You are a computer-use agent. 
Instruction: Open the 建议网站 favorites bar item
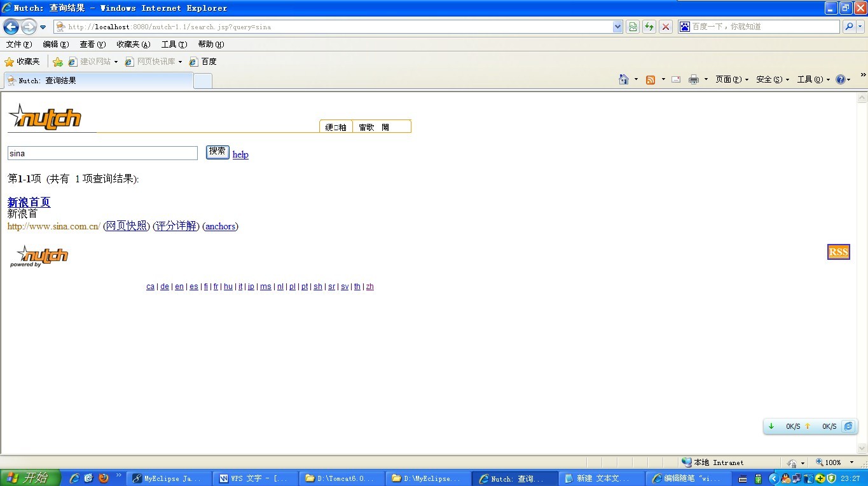93,62
